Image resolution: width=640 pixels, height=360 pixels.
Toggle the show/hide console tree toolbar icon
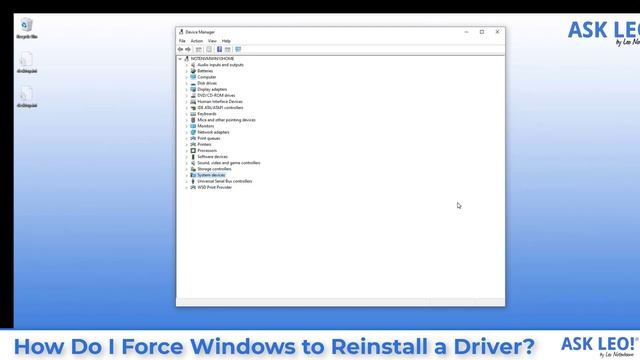click(198, 49)
